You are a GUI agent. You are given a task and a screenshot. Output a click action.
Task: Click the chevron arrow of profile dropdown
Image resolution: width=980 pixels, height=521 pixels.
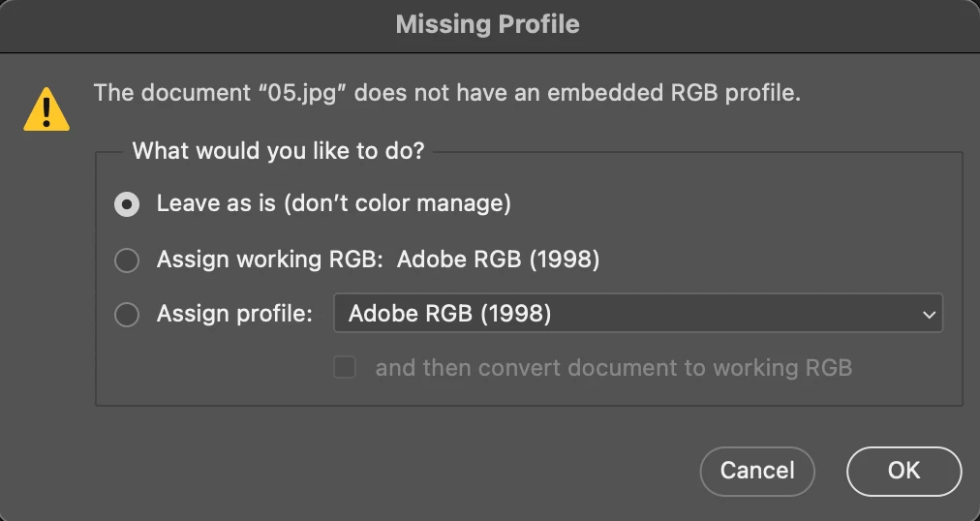click(x=929, y=315)
